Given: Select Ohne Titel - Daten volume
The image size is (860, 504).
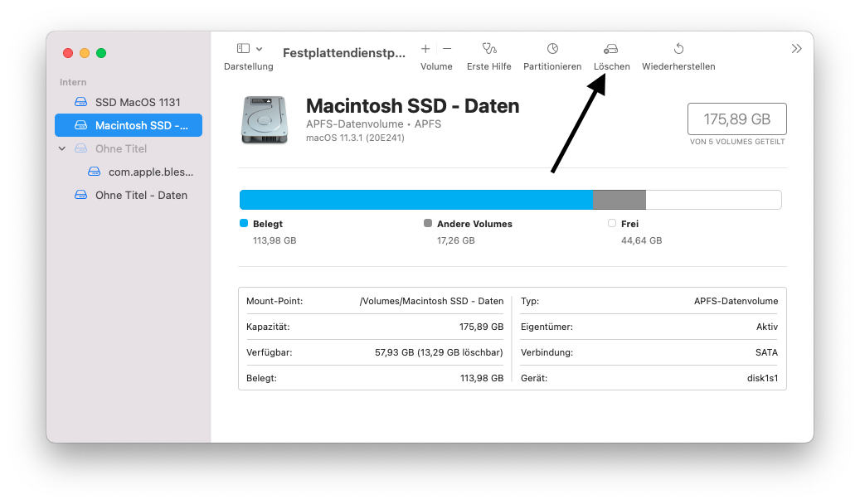Looking at the screenshot, I should (x=141, y=196).
